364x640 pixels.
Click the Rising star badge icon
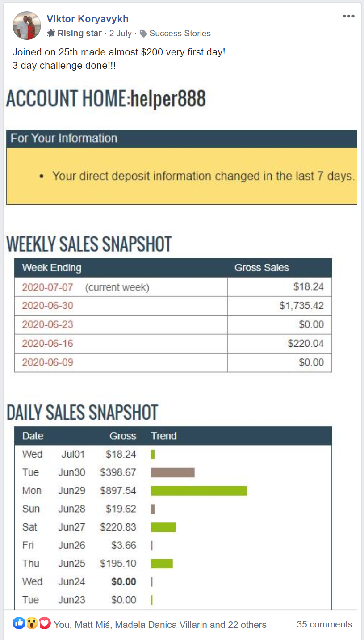point(51,33)
